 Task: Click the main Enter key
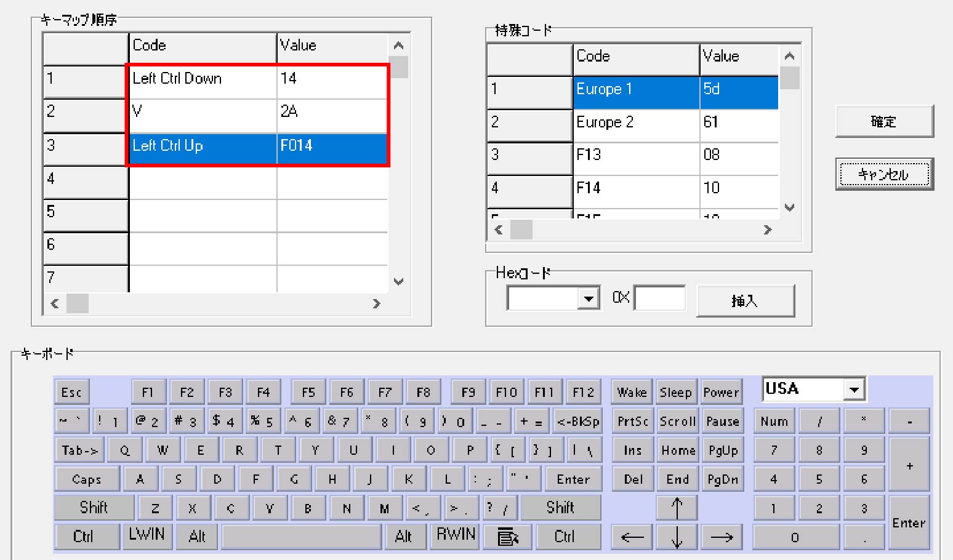tap(573, 479)
